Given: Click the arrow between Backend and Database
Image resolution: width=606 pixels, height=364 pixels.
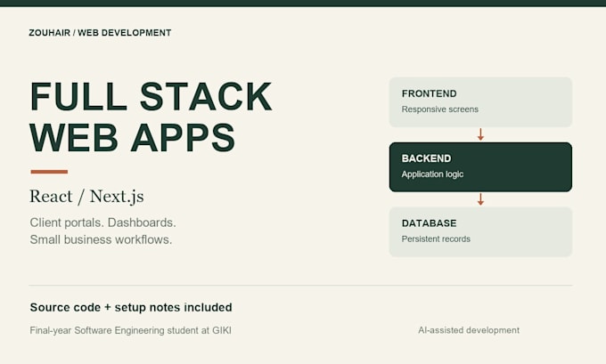Looking at the screenshot, I should pyautogui.click(x=480, y=199).
